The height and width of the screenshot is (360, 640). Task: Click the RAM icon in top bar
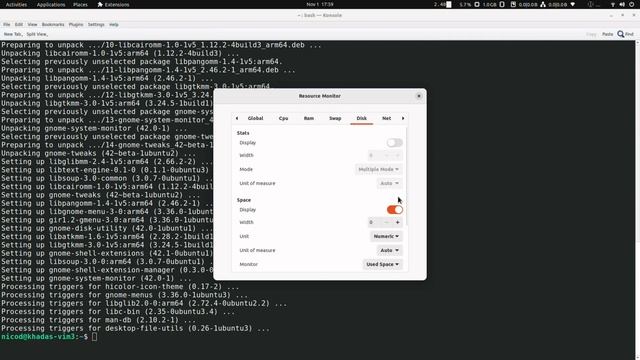click(x=502, y=4)
